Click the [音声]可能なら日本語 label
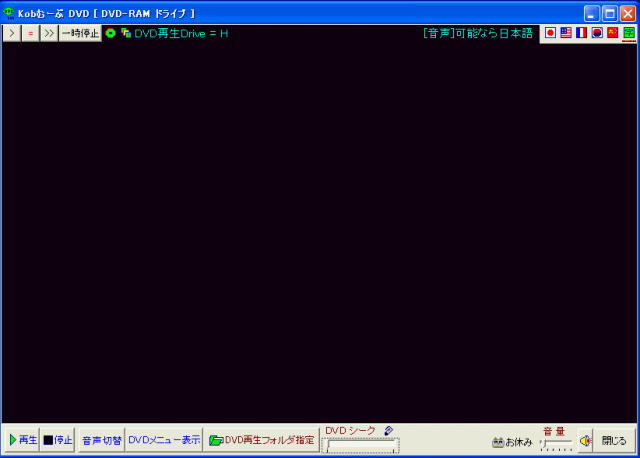Viewport: 640px width, 458px height. (478, 33)
